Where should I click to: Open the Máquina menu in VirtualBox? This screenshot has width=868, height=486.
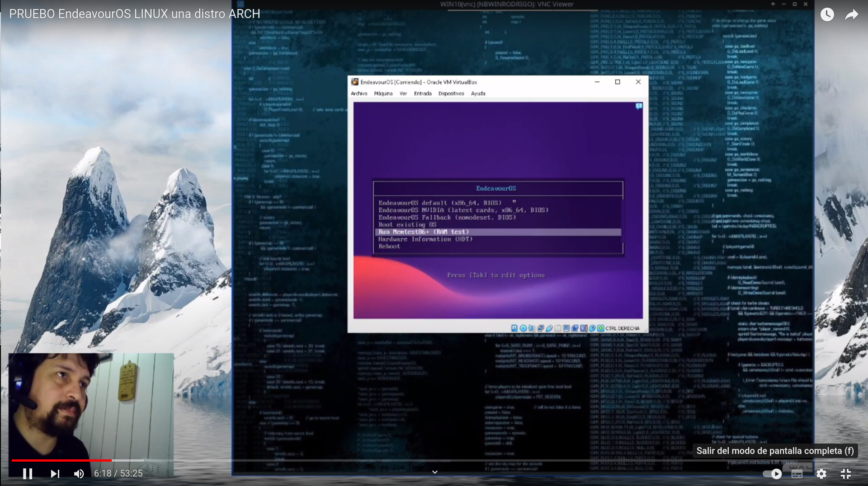point(383,93)
